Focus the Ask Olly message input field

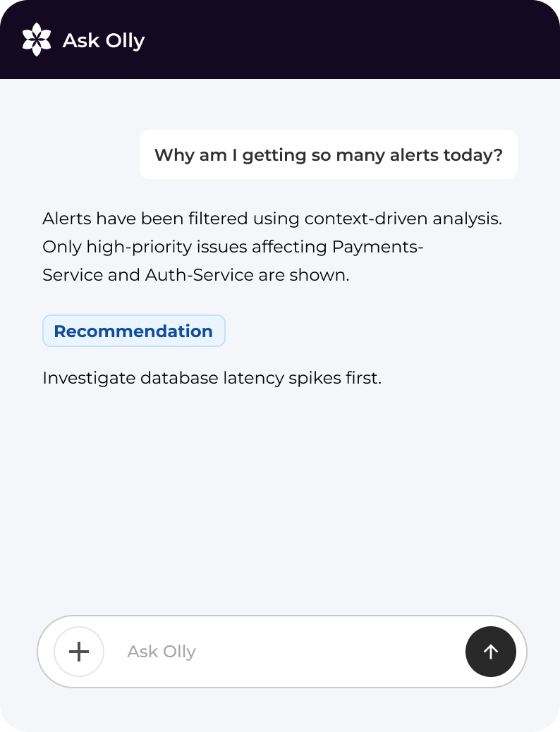pos(282,652)
